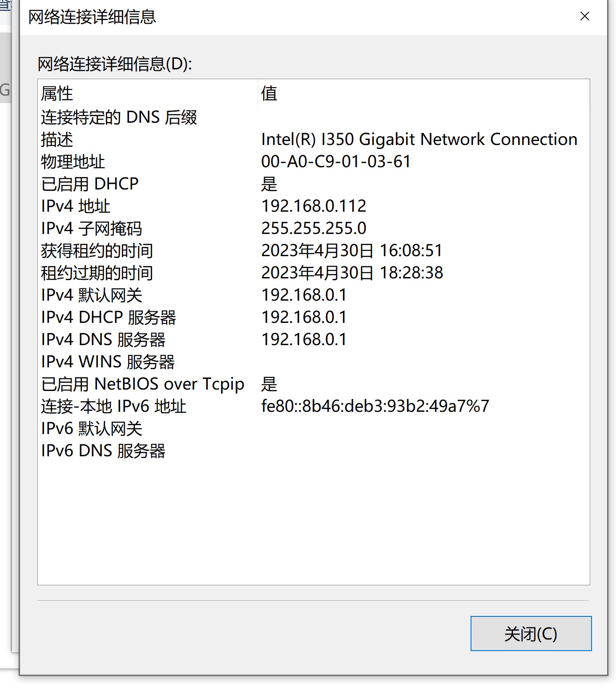Click the 属性 column header
616x692 pixels.
click(x=57, y=94)
